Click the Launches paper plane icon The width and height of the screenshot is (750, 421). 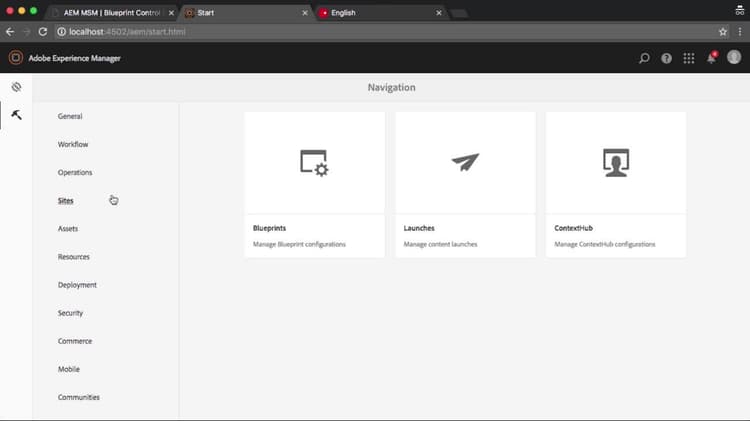[465, 162]
